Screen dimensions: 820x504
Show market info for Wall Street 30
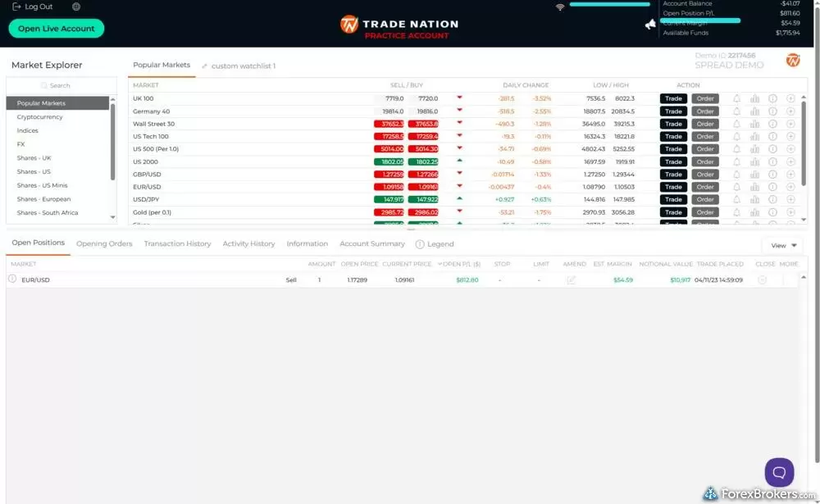click(772, 124)
